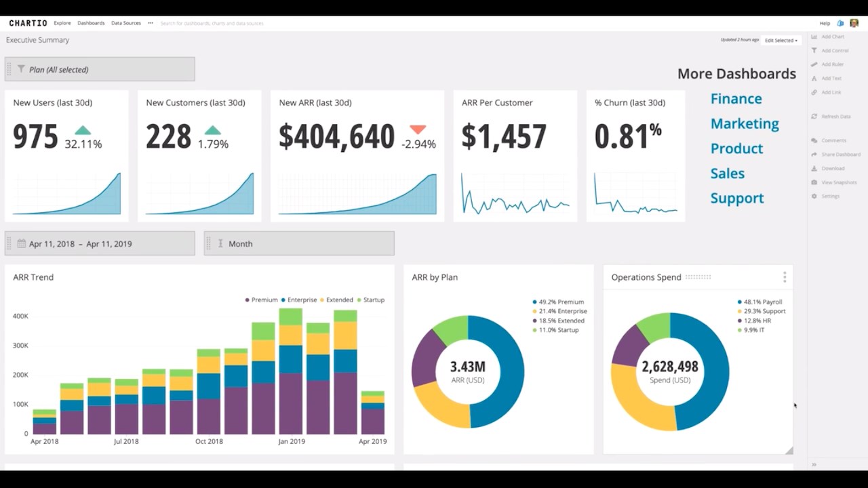Click the 2,628,498 Spend total

point(670,367)
